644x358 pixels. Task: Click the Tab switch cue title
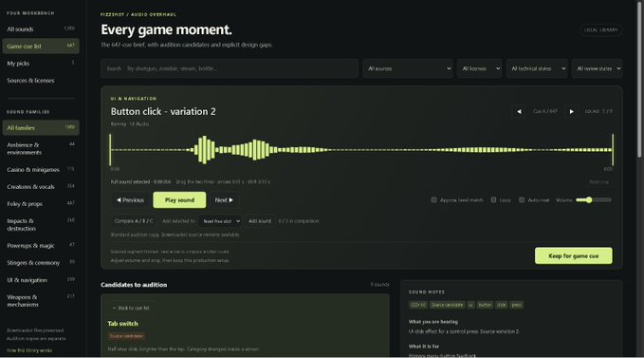click(122, 324)
